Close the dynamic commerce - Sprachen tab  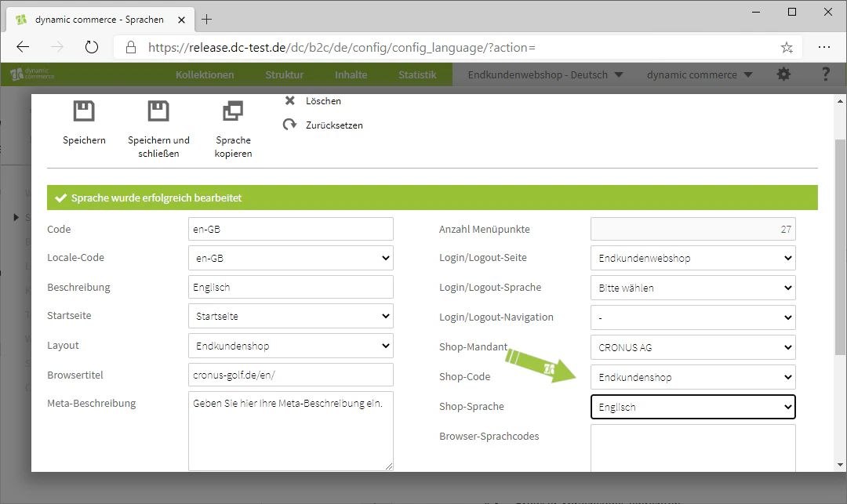(181, 20)
